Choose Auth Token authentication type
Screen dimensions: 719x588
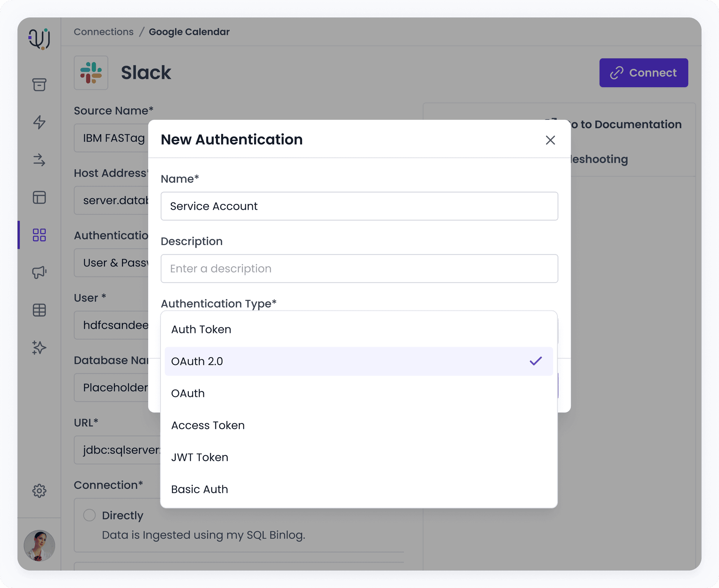[201, 329]
